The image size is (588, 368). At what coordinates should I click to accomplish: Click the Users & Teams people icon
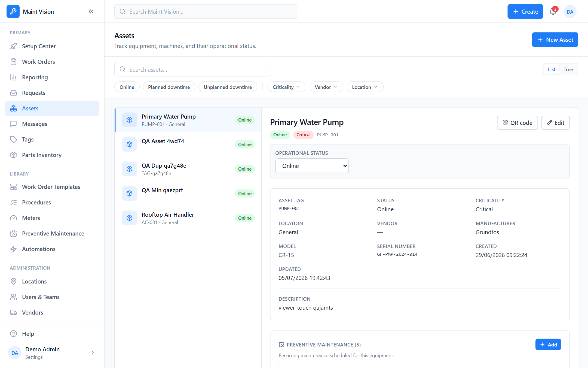(x=14, y=297)
